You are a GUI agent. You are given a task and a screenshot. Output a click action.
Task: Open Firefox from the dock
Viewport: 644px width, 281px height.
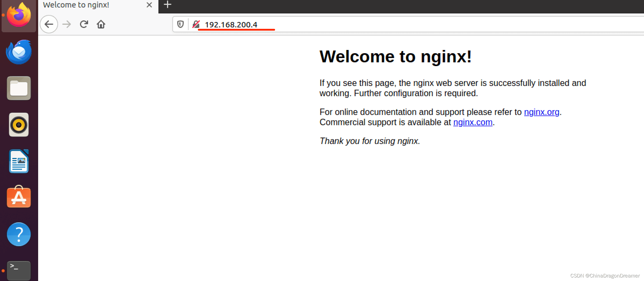[x=19, y=15]
